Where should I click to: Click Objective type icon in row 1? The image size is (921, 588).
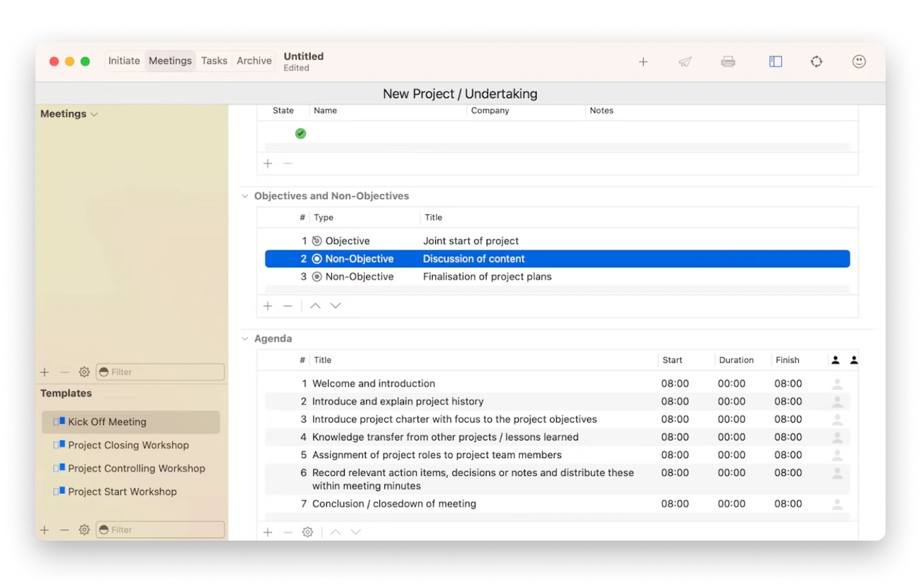(x=317, y=241)
